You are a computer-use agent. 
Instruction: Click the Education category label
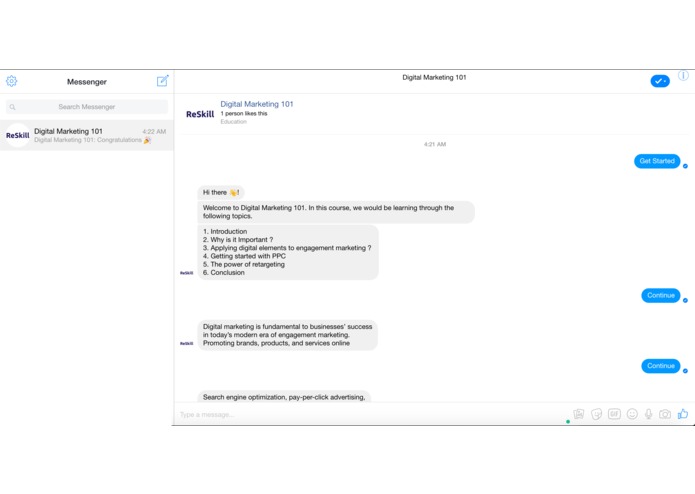pos(234,121)
